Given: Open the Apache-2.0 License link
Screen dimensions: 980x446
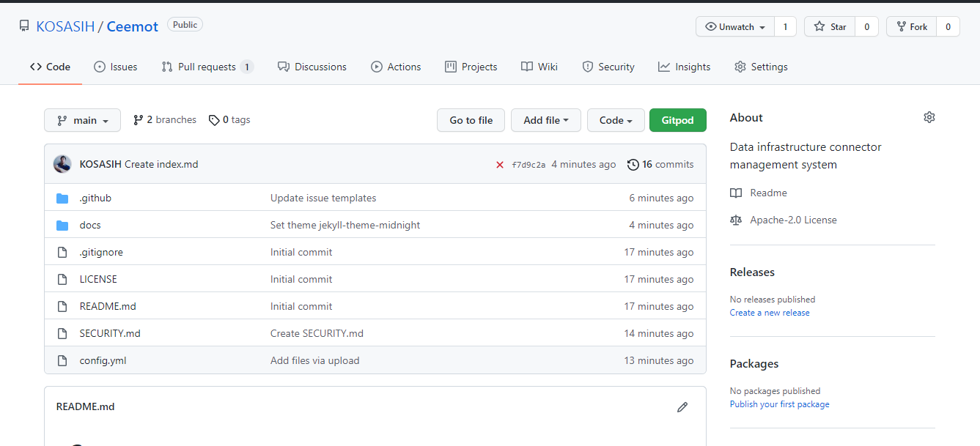Looking at the screenshot, I should point(784,220).
